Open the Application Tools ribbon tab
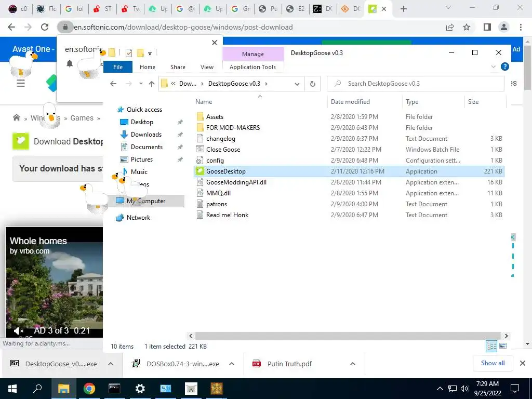The height and width of the screenshot is (399, 532). (252, 67)
